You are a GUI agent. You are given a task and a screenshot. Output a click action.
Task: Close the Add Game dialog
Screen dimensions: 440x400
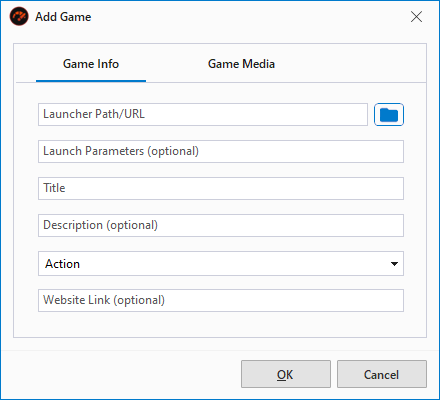coord(416,17)
